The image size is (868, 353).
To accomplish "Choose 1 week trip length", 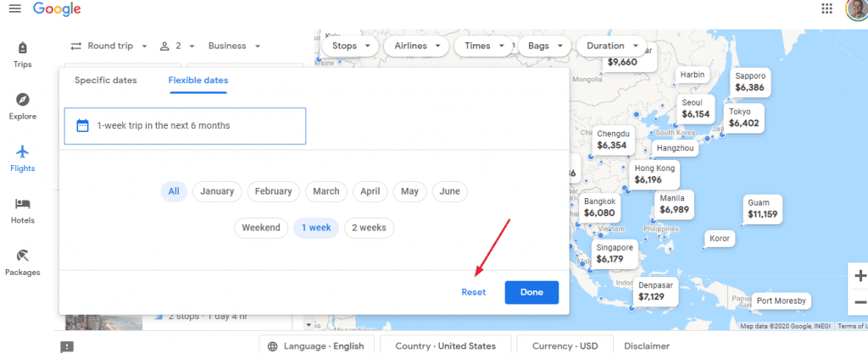I will (x=316, y=229).
